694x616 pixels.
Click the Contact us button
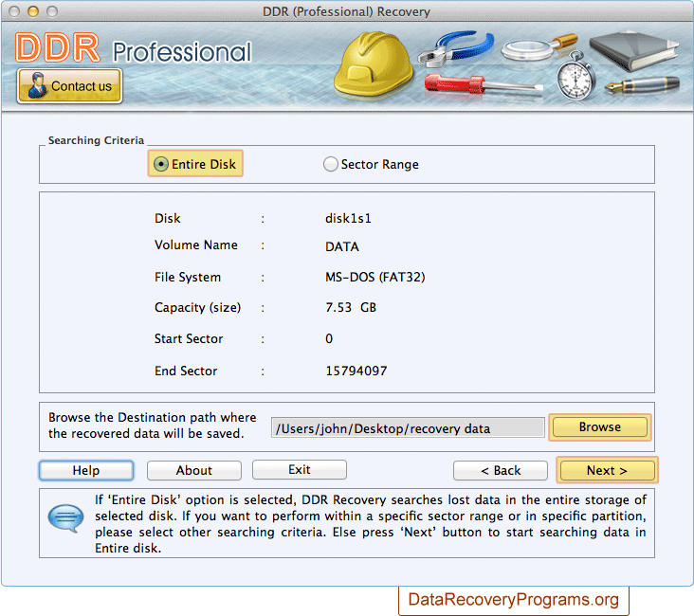(69, 86)
